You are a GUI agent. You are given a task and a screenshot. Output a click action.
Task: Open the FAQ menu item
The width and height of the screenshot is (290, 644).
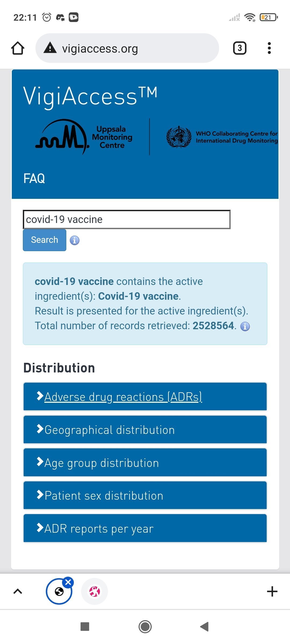pyautogui.click(x=34, y=178)
